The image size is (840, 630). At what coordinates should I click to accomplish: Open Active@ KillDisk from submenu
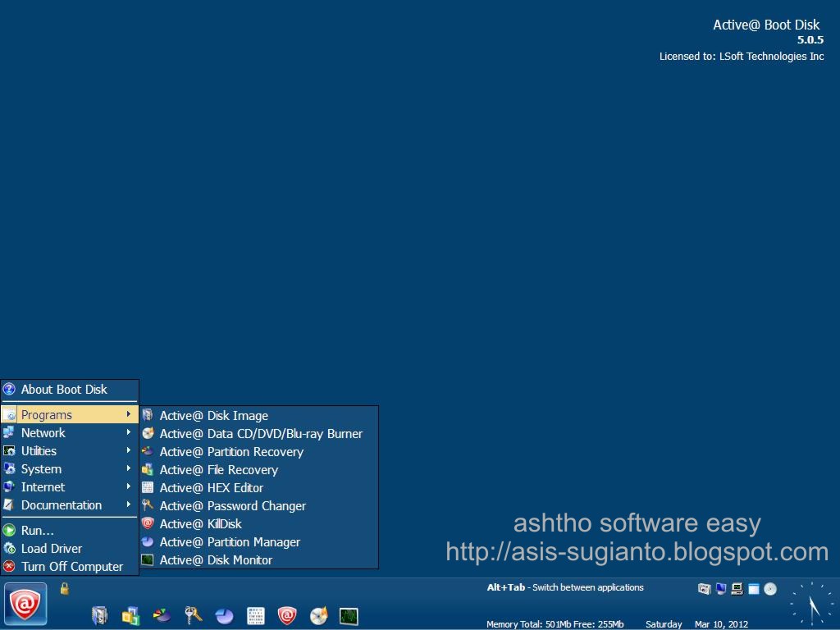point(259,524)
